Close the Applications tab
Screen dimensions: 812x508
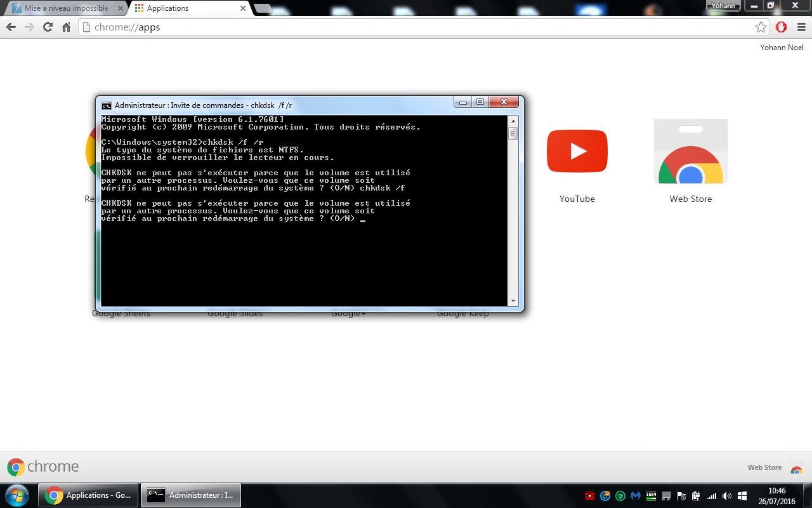click(243, 8)
